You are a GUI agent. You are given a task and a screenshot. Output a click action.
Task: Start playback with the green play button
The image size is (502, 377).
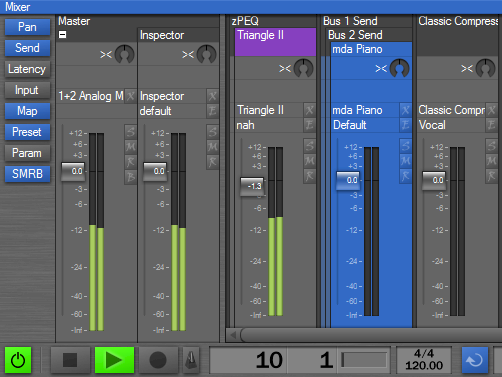click(114, 360)
